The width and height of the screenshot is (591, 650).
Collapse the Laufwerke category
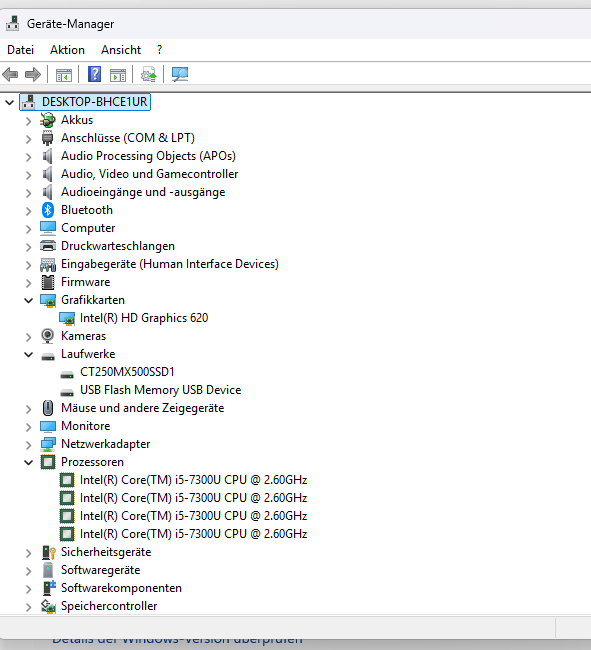pyautogui.click(x=28, y=354)
